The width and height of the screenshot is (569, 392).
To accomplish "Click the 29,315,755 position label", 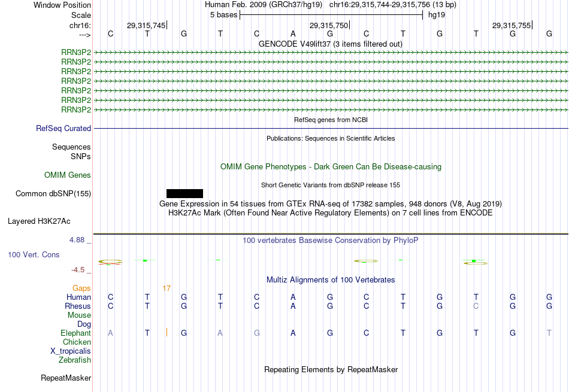I will pyautogui.click(x=512, y=25).
